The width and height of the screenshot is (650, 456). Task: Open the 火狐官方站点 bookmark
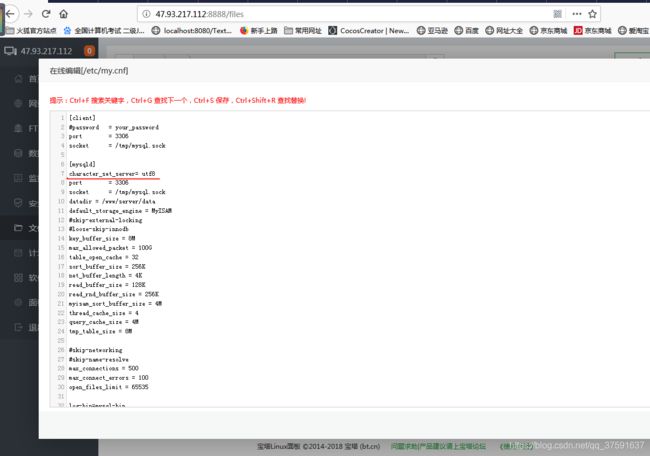tap(31, 30)
